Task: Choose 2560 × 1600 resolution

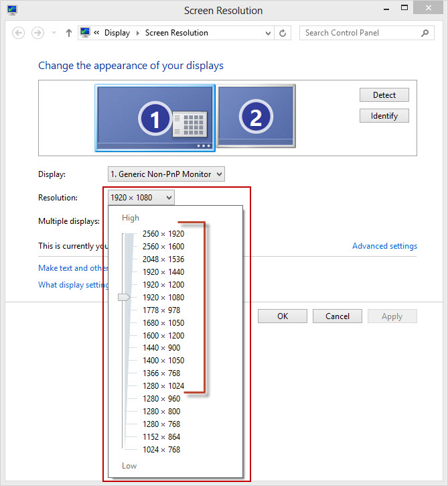Action: tap(163, 247)
